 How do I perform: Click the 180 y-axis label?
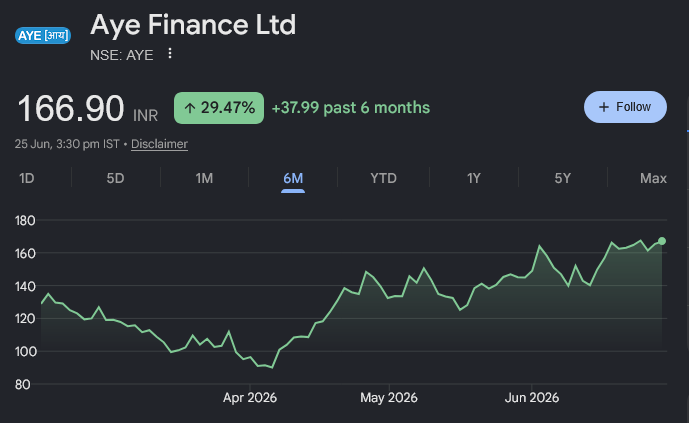click(25, 221)
